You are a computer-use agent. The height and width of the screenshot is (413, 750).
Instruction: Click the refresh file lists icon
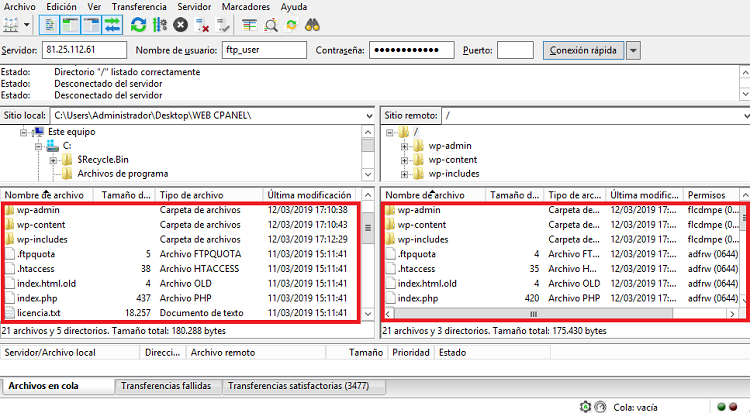tap(138, 25)
